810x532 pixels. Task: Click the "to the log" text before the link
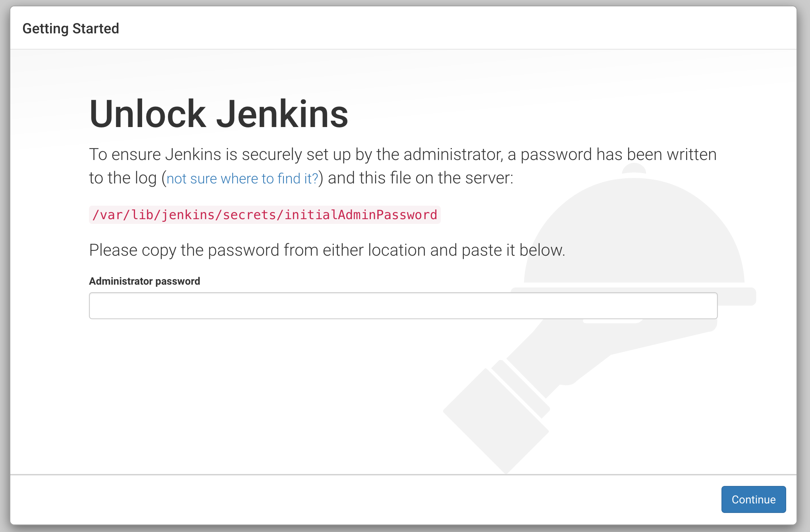point(123,178)
